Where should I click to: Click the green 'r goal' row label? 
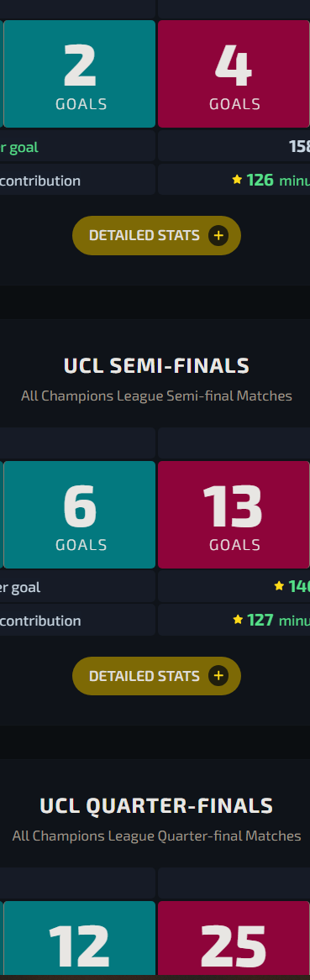click(18, 147)
